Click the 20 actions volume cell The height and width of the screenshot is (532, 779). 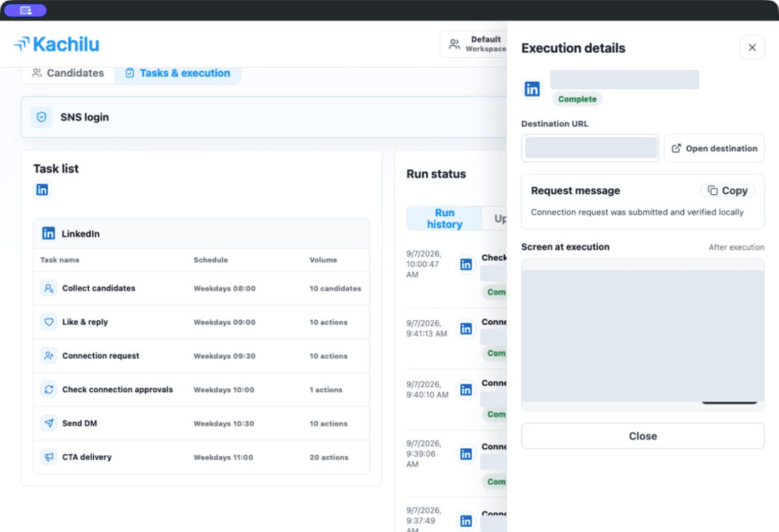(329, 457)
